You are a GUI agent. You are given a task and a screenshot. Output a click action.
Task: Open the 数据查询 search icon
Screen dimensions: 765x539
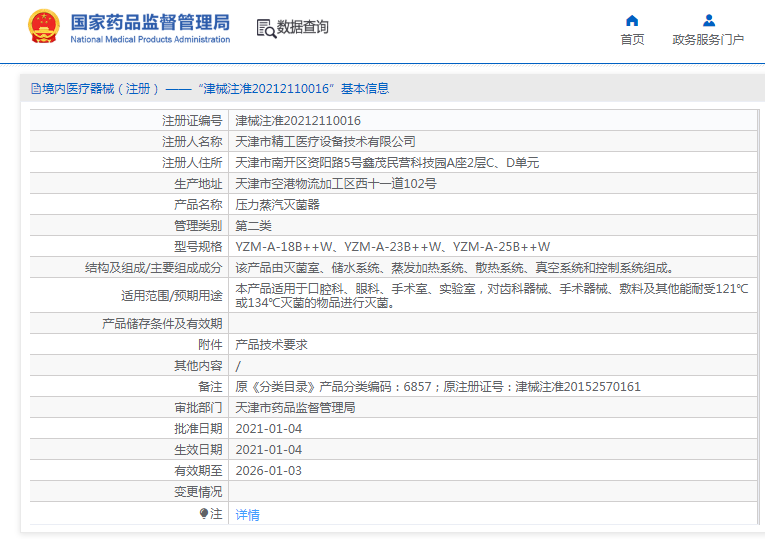(x=266, y=28)
